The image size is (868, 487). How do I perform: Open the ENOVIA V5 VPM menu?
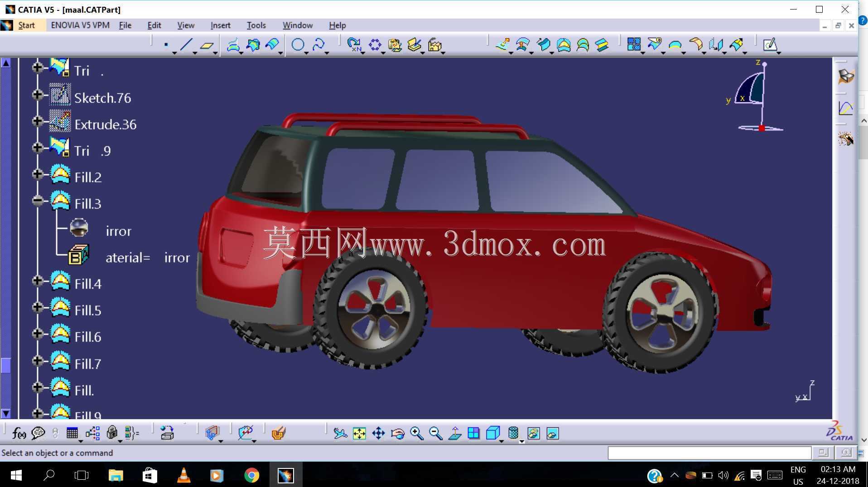click(x=80, y=25)
